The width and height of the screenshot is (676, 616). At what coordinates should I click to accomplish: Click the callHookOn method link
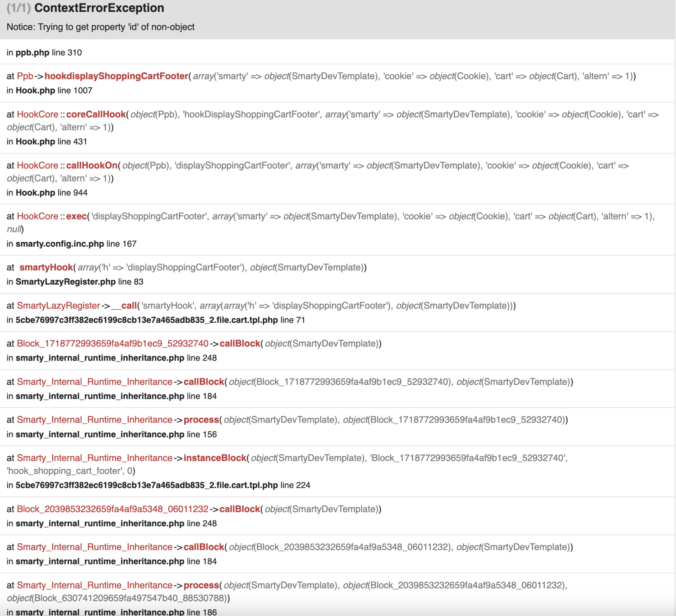click(92, 165)
